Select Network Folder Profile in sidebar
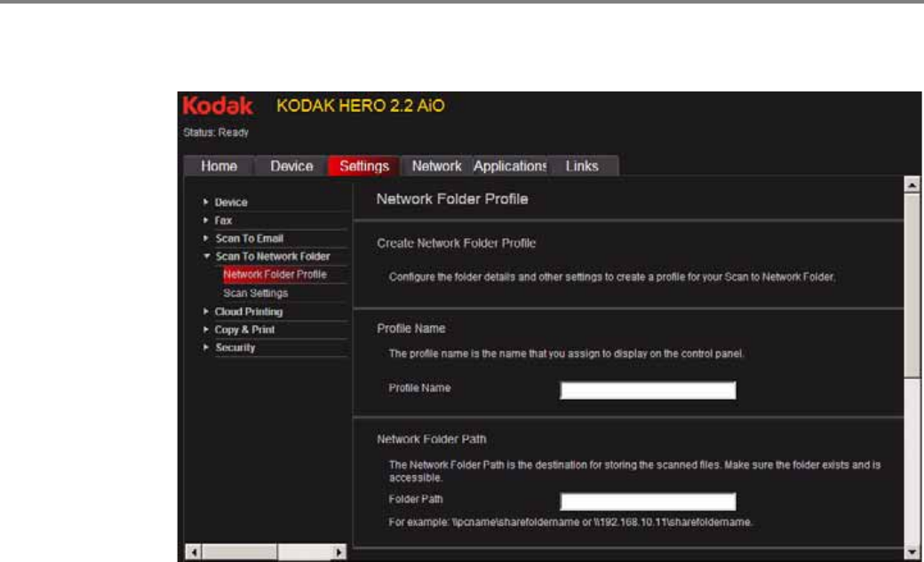Screen dimensions: 924x562 click(275, 275)
